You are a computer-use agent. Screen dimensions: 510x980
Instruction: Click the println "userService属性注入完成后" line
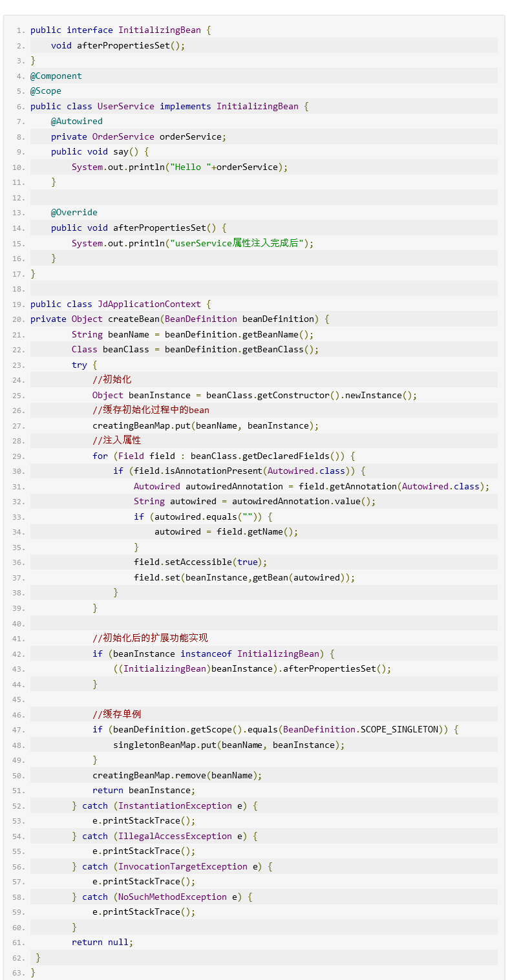[x=193, y=243]
